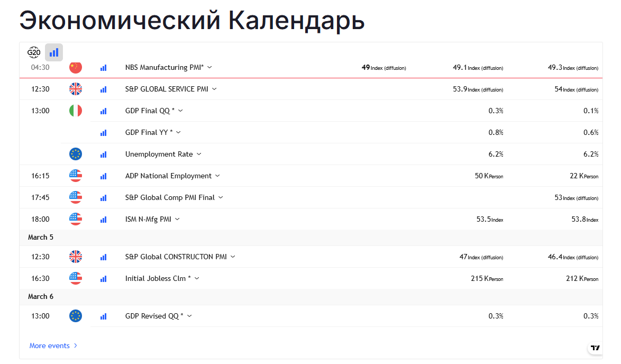The height and width of the screenshot is (364, 621).
Task: Click the UK flag next to S&P GLOBAL SERVICE PMI
Action: 76,89
